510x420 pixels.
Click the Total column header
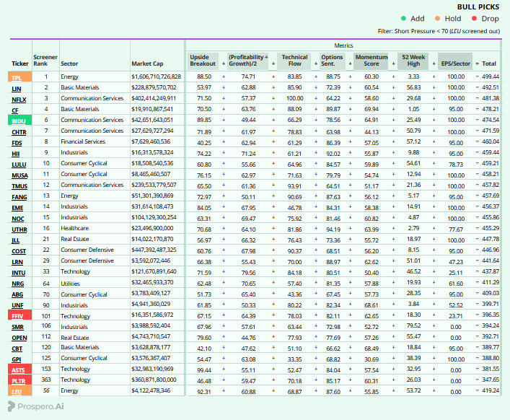(x=489, y=64)
